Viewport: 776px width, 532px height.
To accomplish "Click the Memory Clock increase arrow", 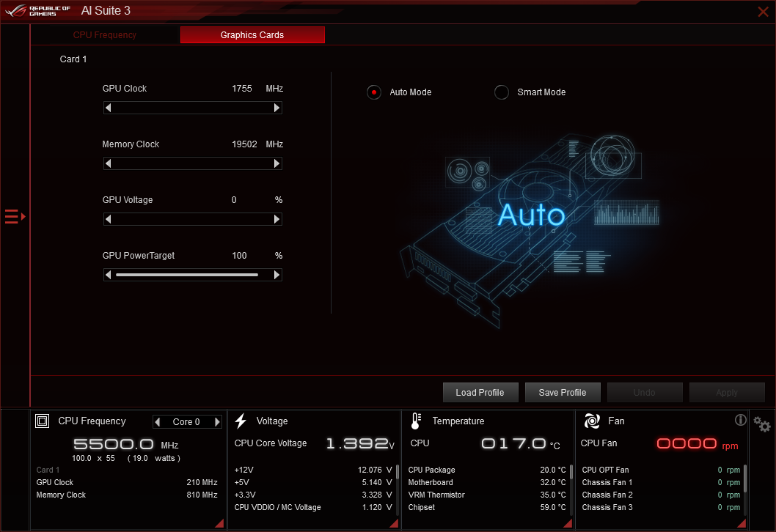I will pos(277,163).
